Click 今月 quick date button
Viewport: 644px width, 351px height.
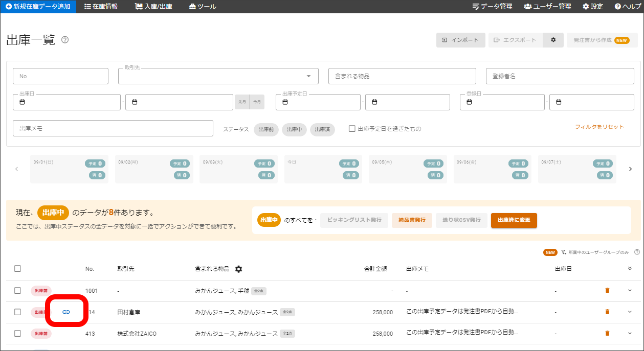(257, 102)
